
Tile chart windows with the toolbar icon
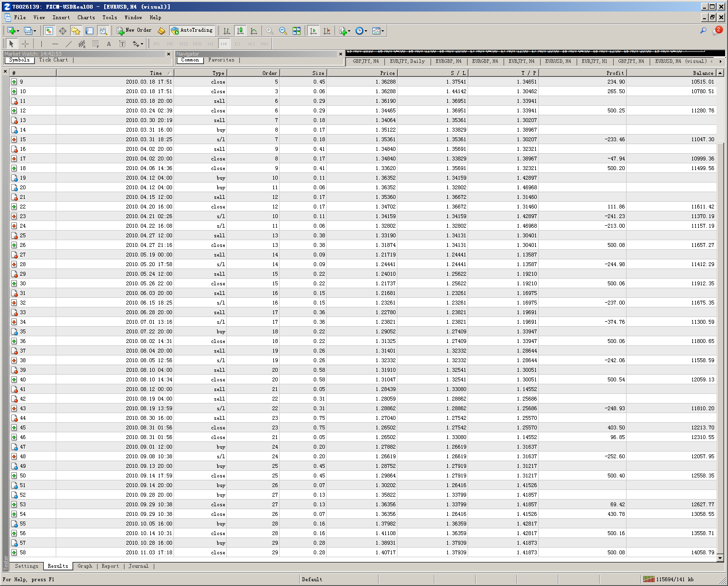click(x=296, y=31)
